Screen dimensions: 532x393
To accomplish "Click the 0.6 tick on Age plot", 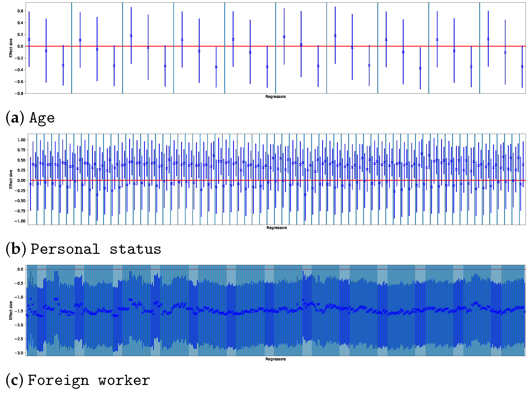I will 20,11.
